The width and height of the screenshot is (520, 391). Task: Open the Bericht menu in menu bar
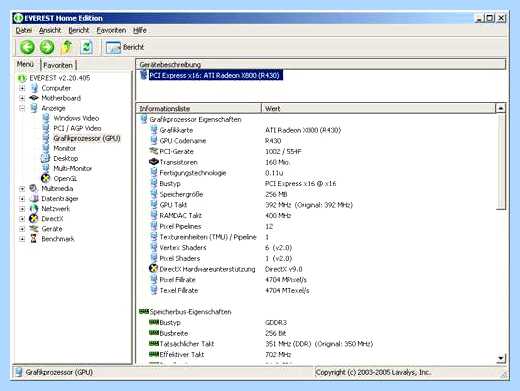(79, 30)
